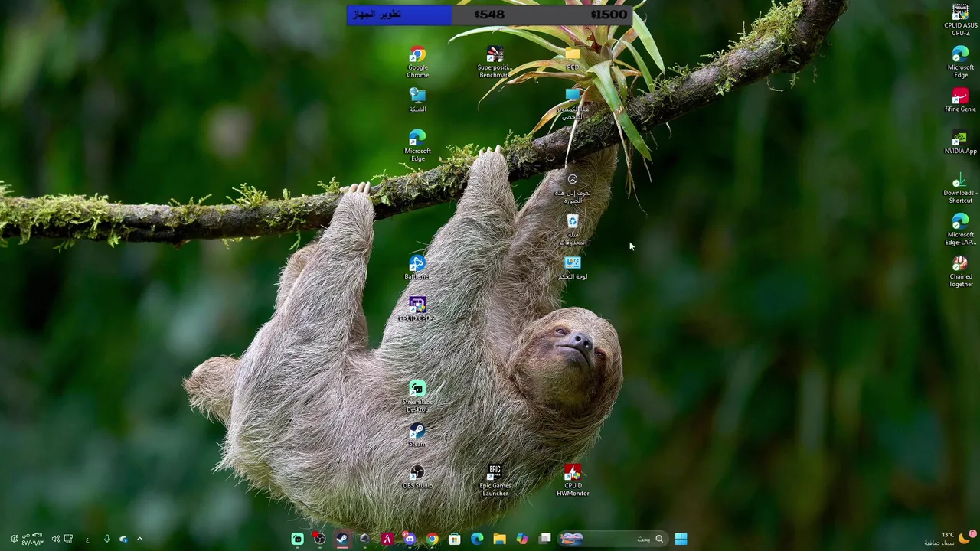
Task: Select the OBS Studio desktop shortcut
Action: pos(417,478)
